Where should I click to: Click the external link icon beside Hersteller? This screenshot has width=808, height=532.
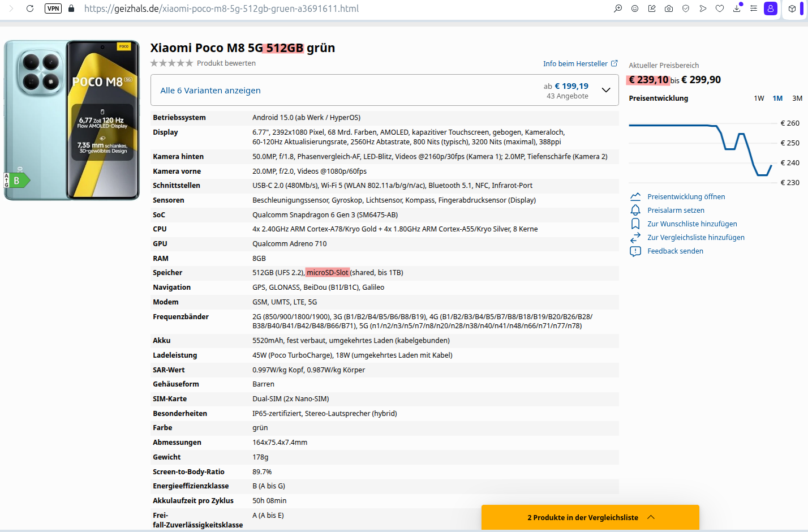point(614,63)
